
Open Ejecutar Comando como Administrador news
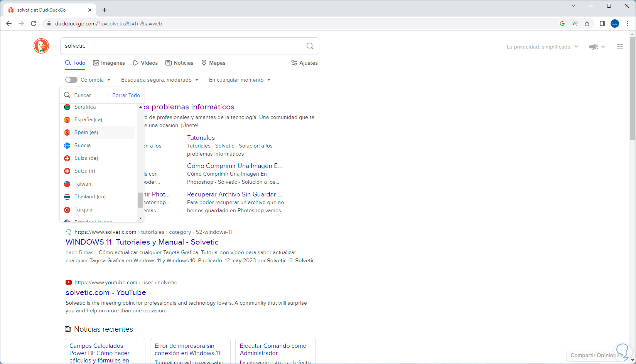(273, 349)
